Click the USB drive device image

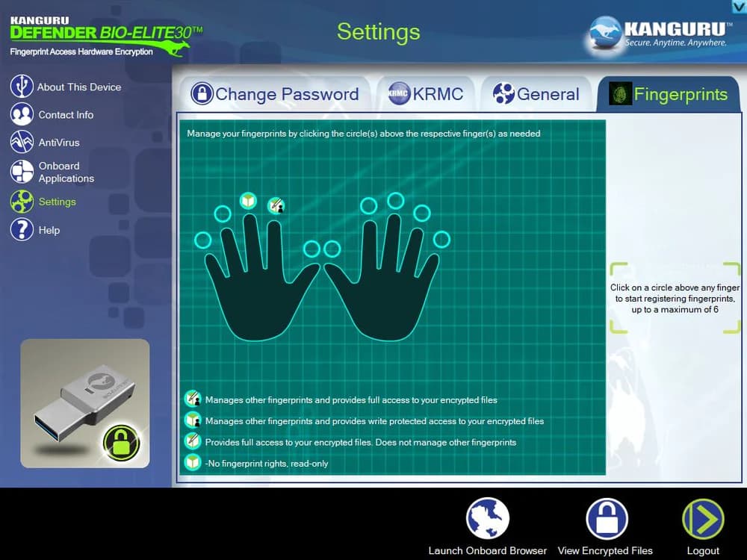[x=84, y=403]
